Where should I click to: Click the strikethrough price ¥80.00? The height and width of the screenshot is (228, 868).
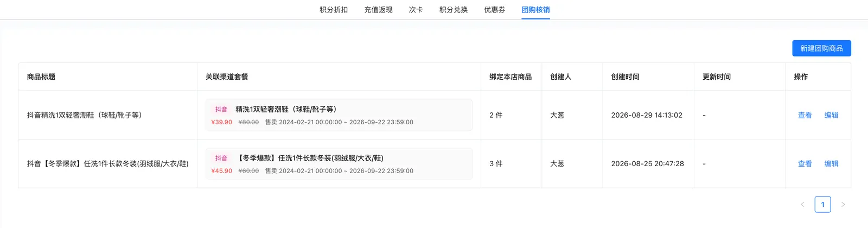pos(248,122)
